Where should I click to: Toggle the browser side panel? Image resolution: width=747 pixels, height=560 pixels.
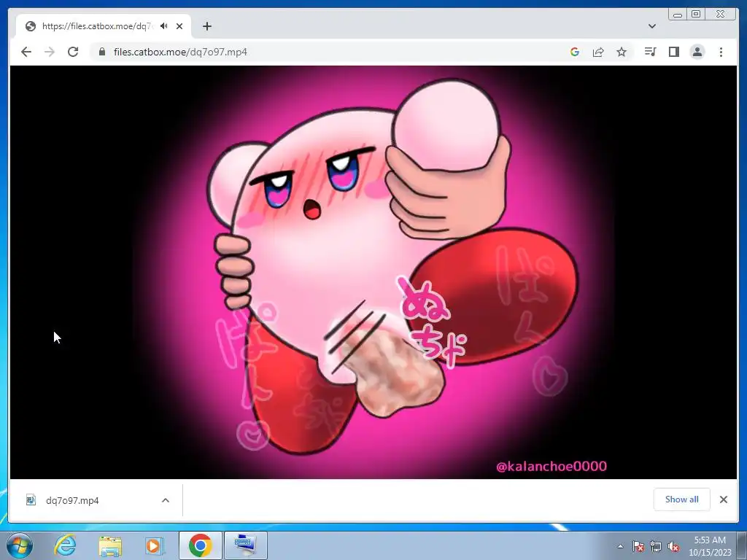point(673,52)
